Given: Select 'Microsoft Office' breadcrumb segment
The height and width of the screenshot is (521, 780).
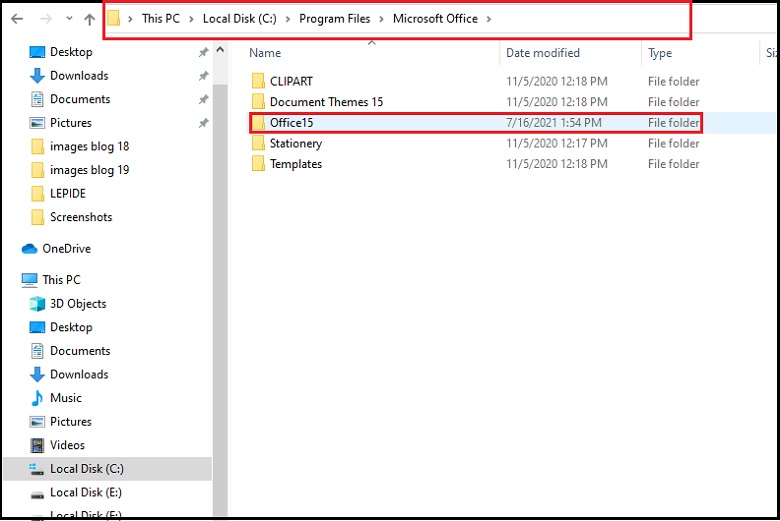Looking at the screenshot, I should pos(435,18).
